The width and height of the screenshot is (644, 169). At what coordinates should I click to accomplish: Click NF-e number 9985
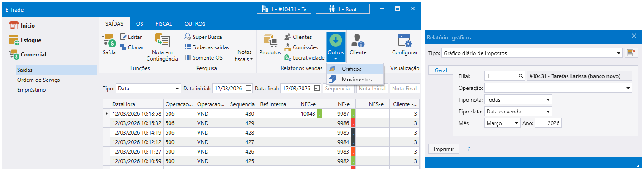pos(336,132)
